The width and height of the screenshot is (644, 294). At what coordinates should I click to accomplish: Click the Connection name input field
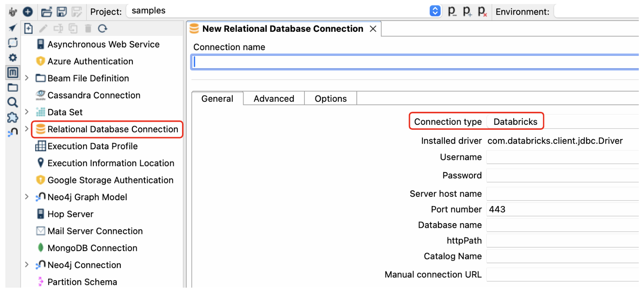click(x=415, y=62)
